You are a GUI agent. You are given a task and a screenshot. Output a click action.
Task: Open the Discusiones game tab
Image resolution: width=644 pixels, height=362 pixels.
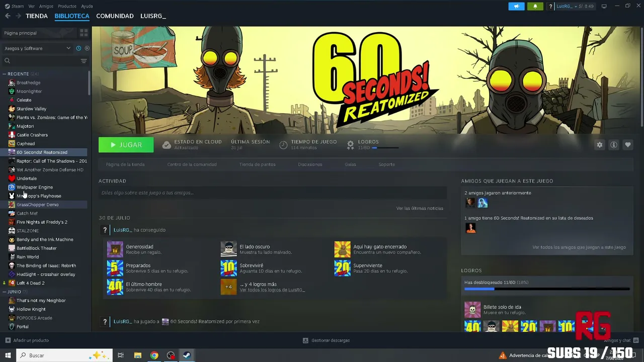click(310, 164)
